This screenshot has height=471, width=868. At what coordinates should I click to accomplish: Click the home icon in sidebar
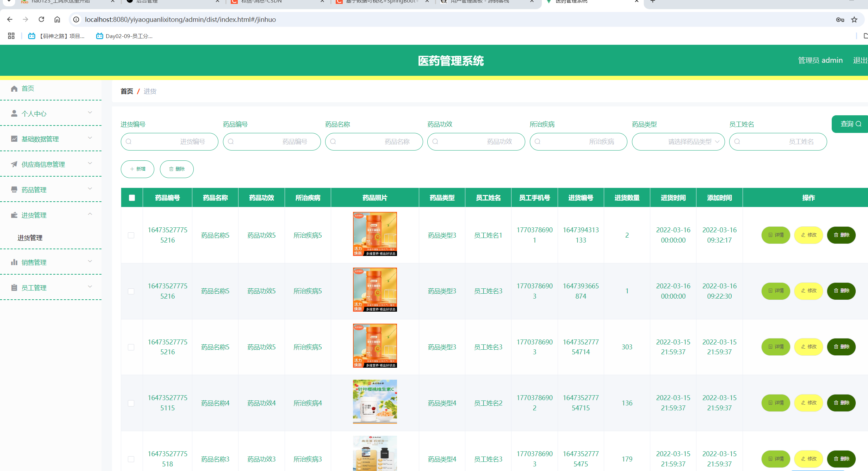coord(14,88)
